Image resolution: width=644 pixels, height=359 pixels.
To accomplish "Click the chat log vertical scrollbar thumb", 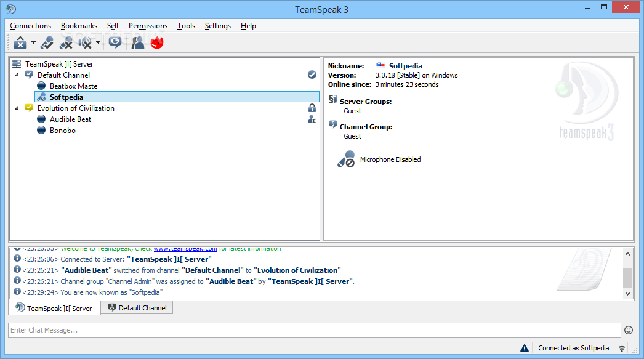I will point(627,278).
